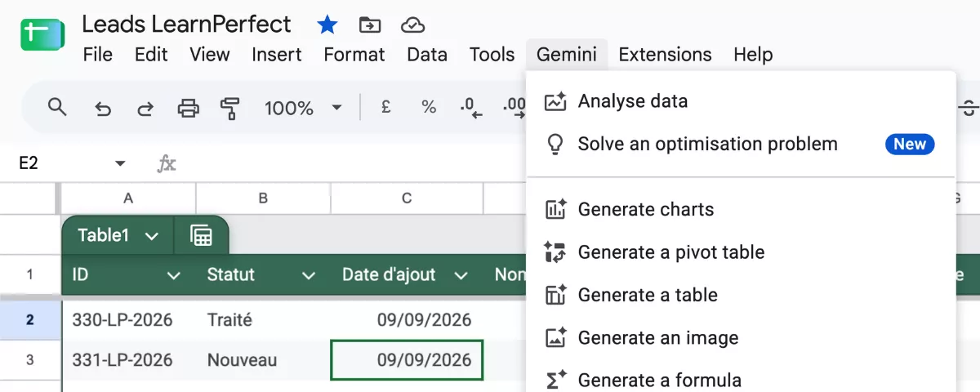Open the name box dropdown arrow
The width and height of the screenshot is (980, 392).
[x=120, y=163]
